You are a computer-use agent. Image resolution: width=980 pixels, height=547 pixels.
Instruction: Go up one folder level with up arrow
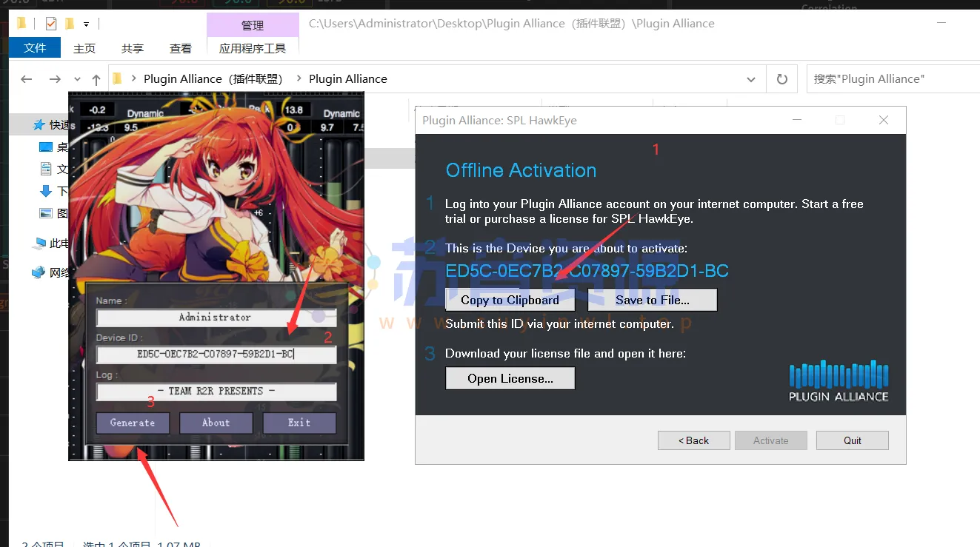click(x=96, y=79)
